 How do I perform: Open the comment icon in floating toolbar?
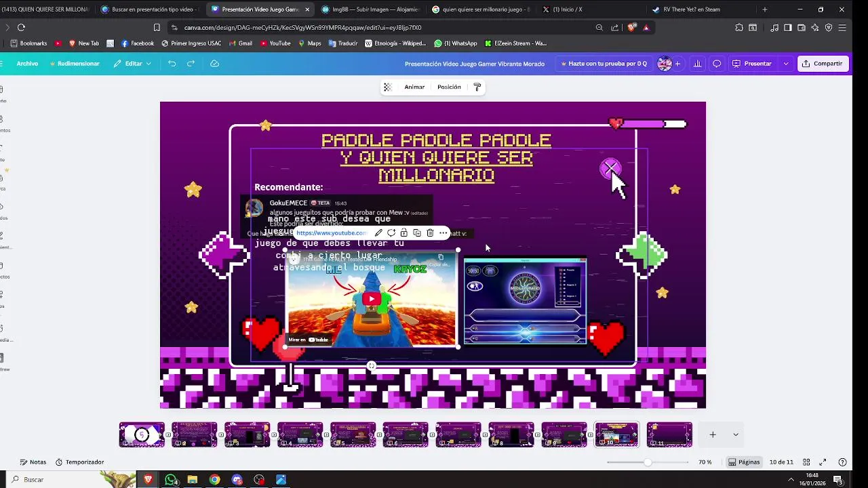[x=391, y=233]
